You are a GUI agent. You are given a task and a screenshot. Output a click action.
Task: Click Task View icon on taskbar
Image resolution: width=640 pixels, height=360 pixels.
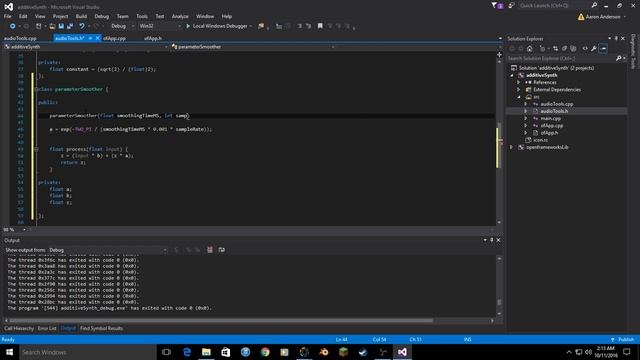(x=166, y=352)
